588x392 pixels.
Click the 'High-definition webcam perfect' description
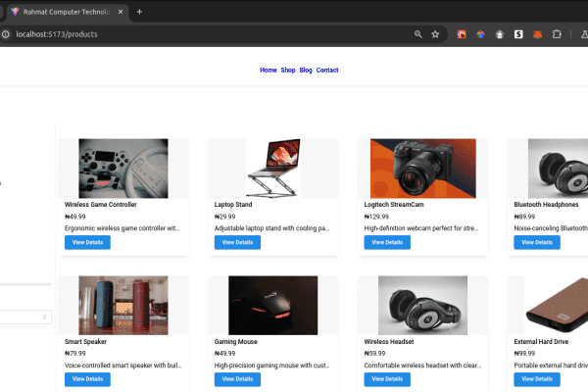(x=421, y=228)
